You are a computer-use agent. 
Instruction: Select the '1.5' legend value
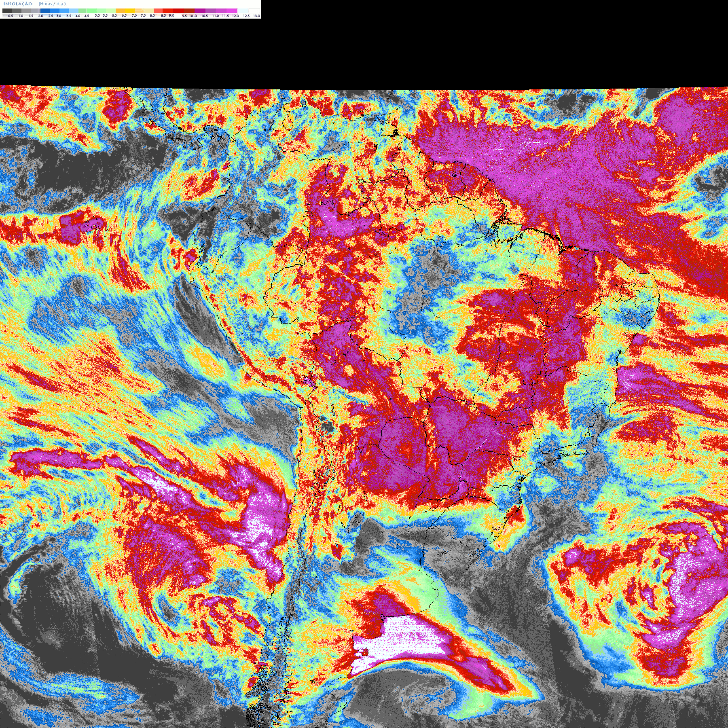(31, 16)
